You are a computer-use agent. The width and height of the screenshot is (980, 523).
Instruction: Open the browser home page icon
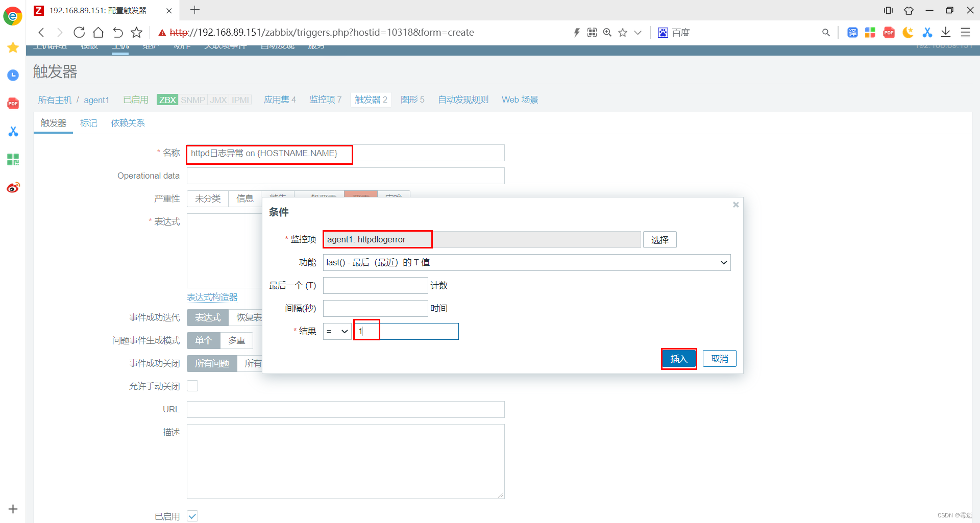[x=98, y=33]
